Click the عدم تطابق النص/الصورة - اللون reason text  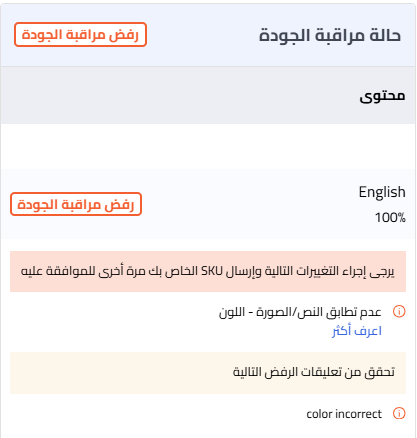click(300, 312)
